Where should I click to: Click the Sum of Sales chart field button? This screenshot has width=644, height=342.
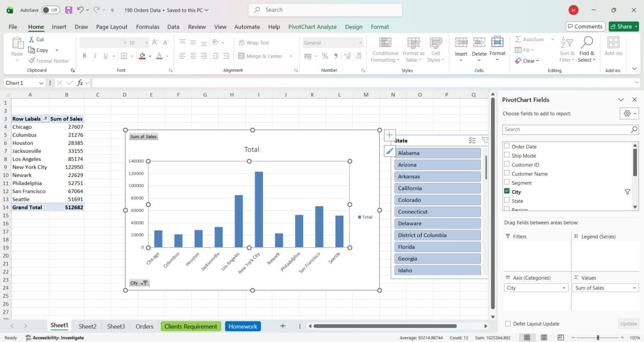pyautogui.click(x=143, y=136)
